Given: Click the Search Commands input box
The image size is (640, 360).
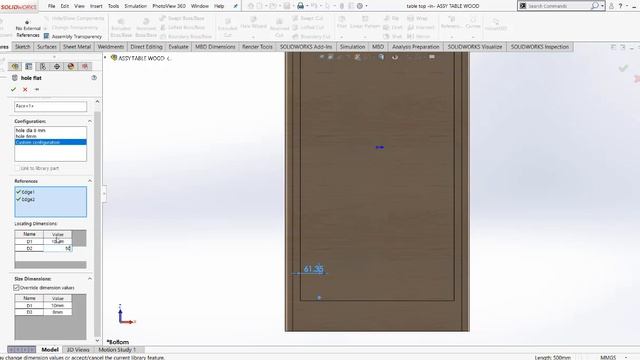Looking at the screenshot, I should [x=558, y=6].
